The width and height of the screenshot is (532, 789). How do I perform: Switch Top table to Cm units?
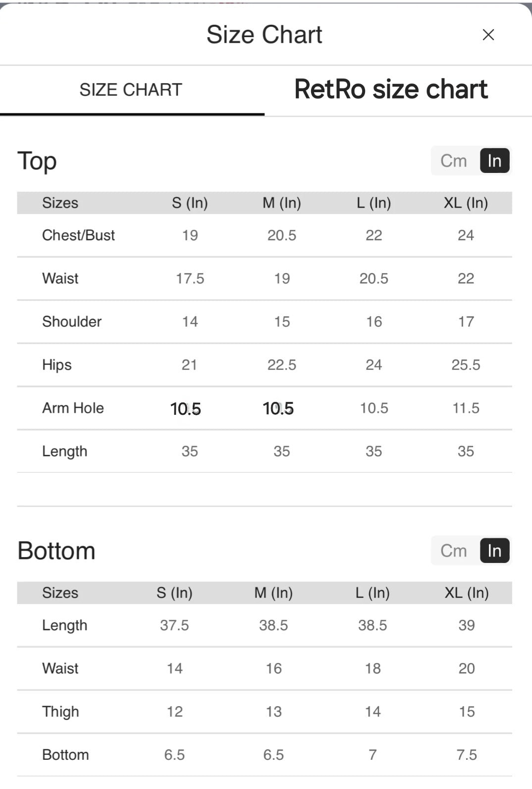tap(454, 161)
